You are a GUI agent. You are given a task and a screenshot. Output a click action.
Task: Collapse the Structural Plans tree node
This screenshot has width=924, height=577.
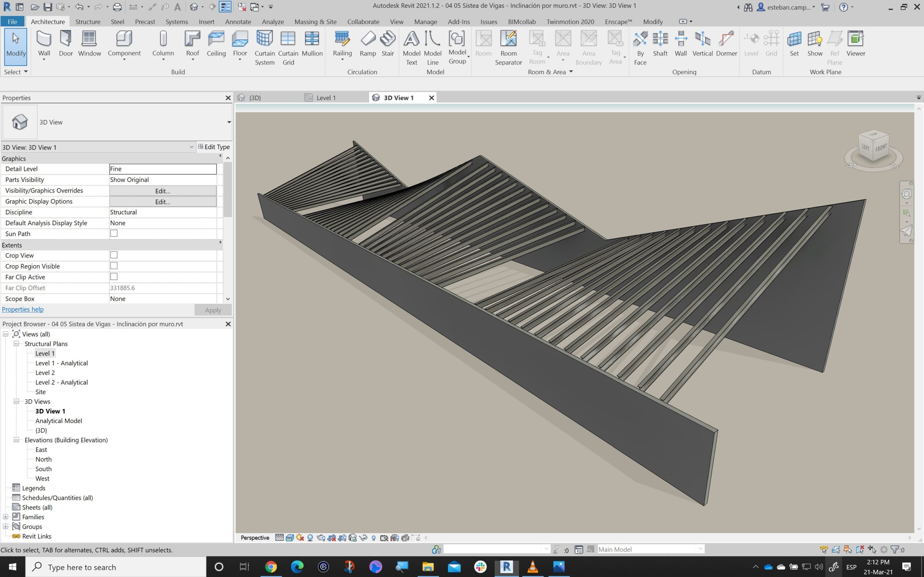click(16, 343)
